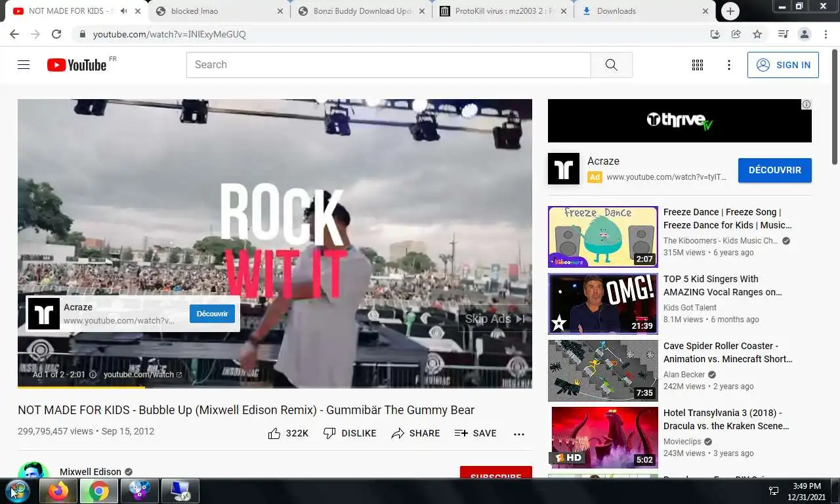Switch to the Bonzi Buddy Download tab
The height and width of the screenshot is (504, 840).
coord(361,11)
